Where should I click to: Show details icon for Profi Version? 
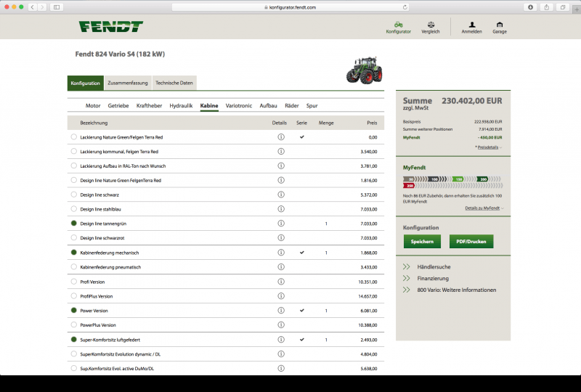[x=281, y=282]
